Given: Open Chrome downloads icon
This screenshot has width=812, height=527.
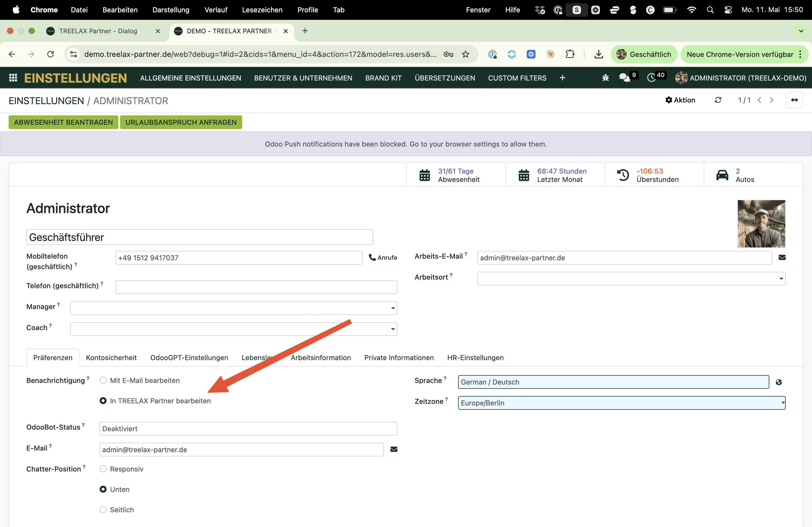Looking at the screenshot, I should click(x=599, y=54).
